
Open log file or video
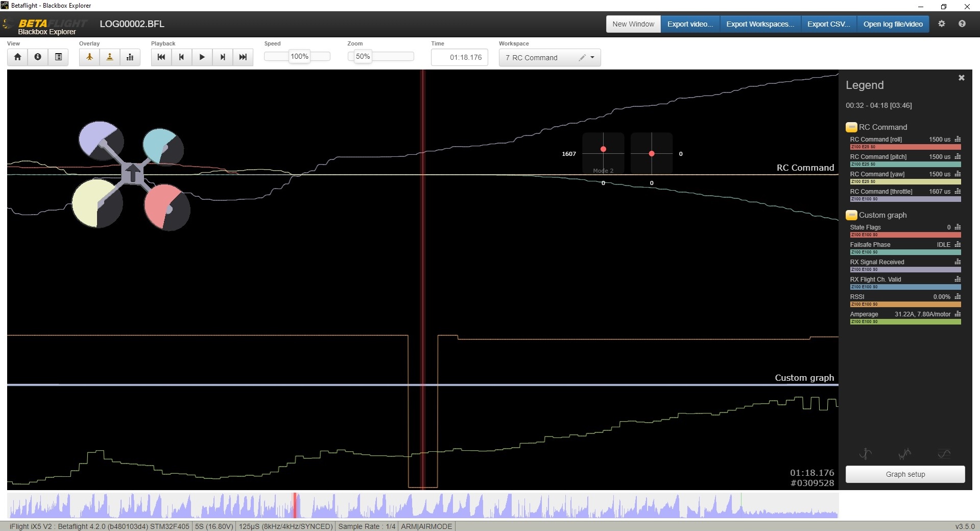[x=892, y=24]
